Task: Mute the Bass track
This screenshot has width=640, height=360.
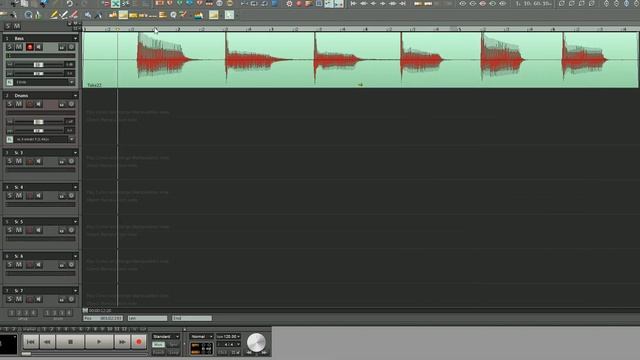Action: tap(19, 47)
